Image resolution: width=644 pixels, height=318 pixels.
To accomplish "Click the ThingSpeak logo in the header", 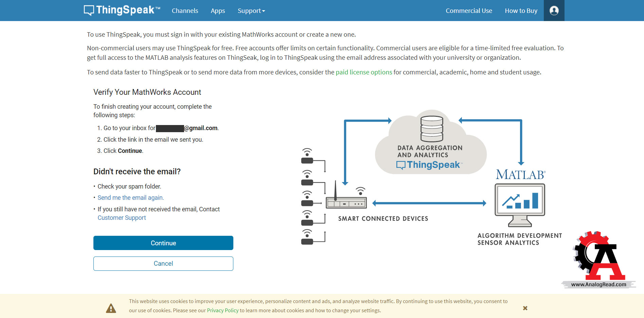I will (122, 10).
